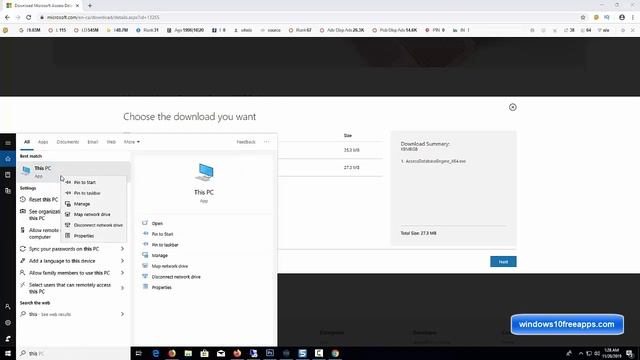Click the Task View taskbar icon
The width and height of the screenshot is (640, 360).
point(139,353)
